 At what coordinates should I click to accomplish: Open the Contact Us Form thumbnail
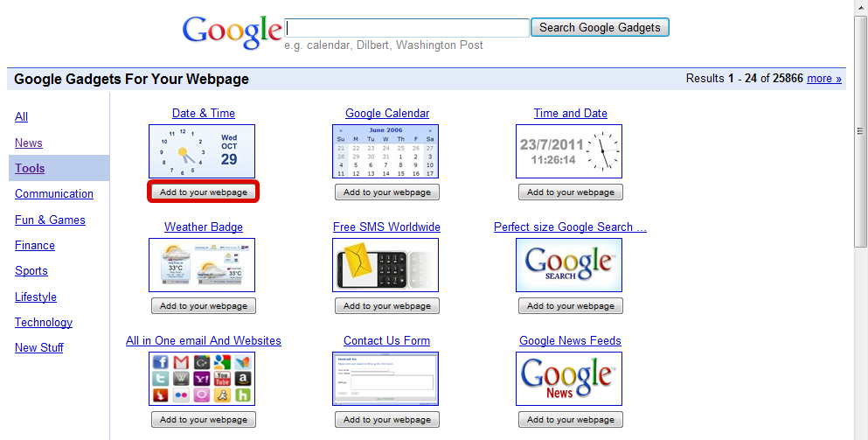coord(385,379)
